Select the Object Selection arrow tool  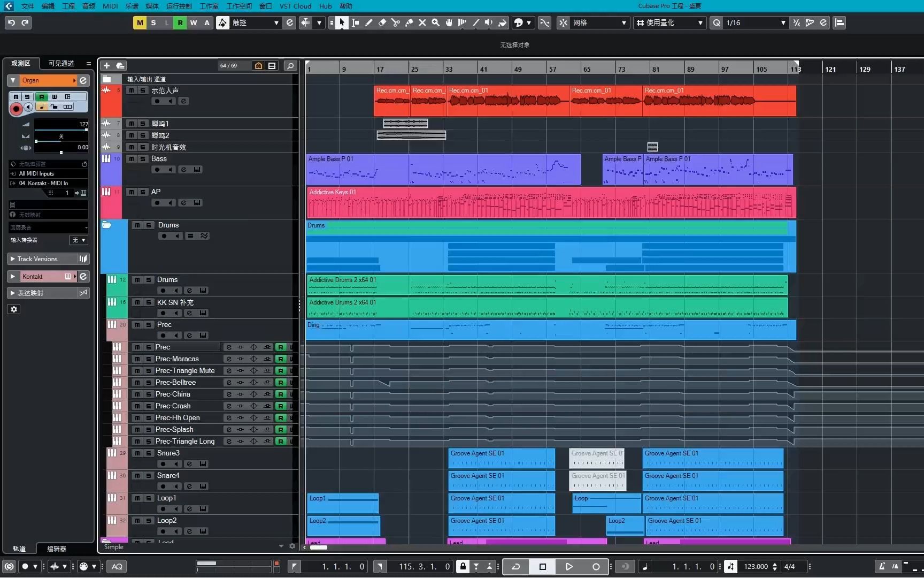click(x=342, y=22)
